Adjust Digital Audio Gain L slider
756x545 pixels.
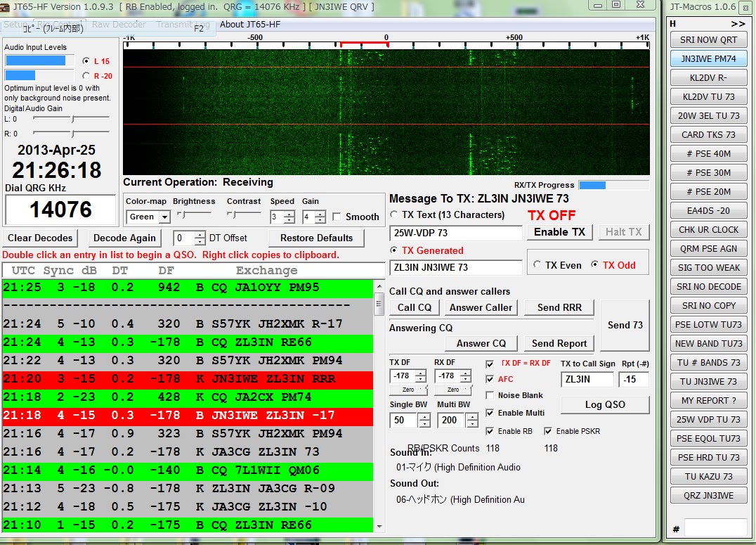coord(72,119)
